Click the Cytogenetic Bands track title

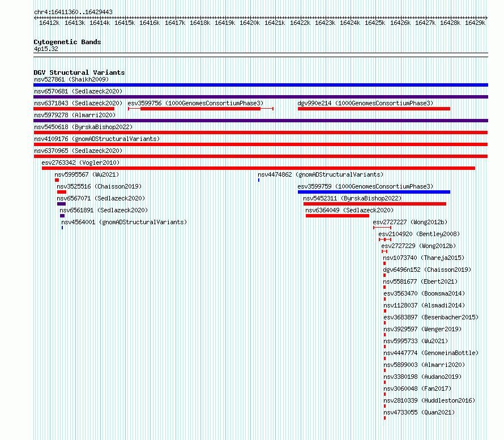(x=67, y=42)
